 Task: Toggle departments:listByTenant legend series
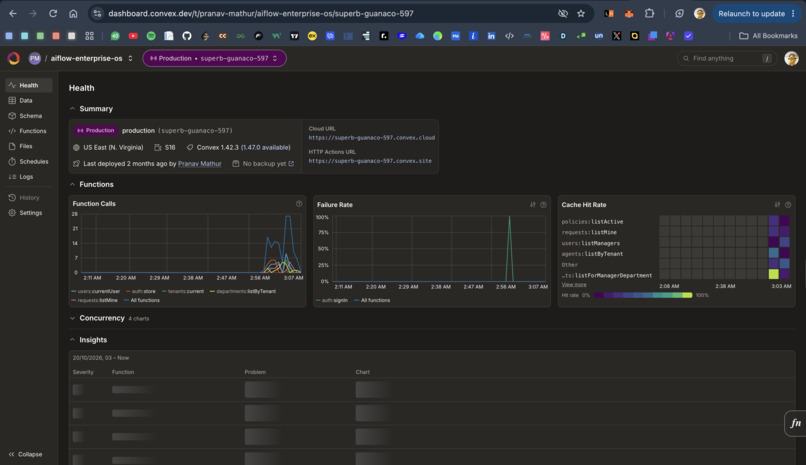point(243,291)
